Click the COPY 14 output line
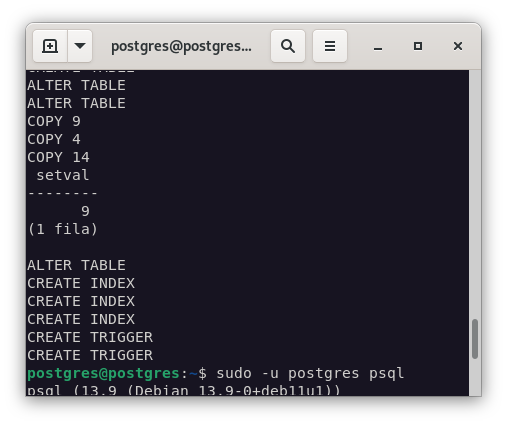The width and height of the screenshot is (507, 425). pyautogui.click(x=58, y=157)
